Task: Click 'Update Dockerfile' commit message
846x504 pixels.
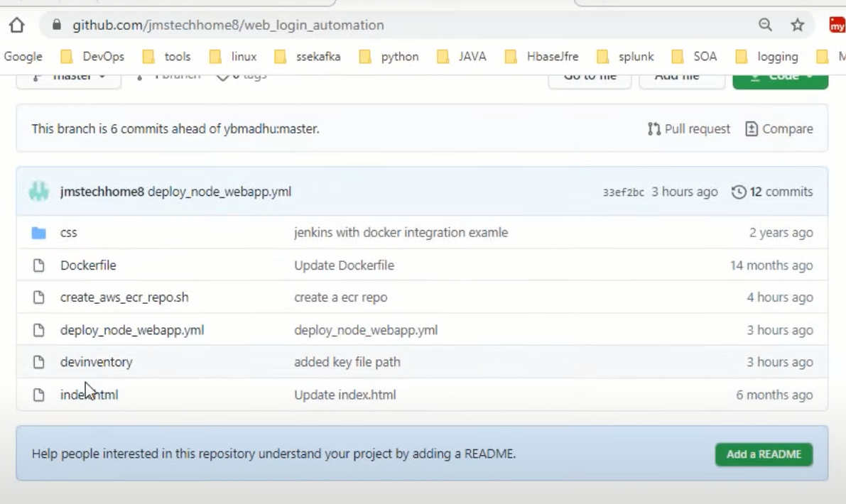Action: pyautogui.click(x=345, y=265)
